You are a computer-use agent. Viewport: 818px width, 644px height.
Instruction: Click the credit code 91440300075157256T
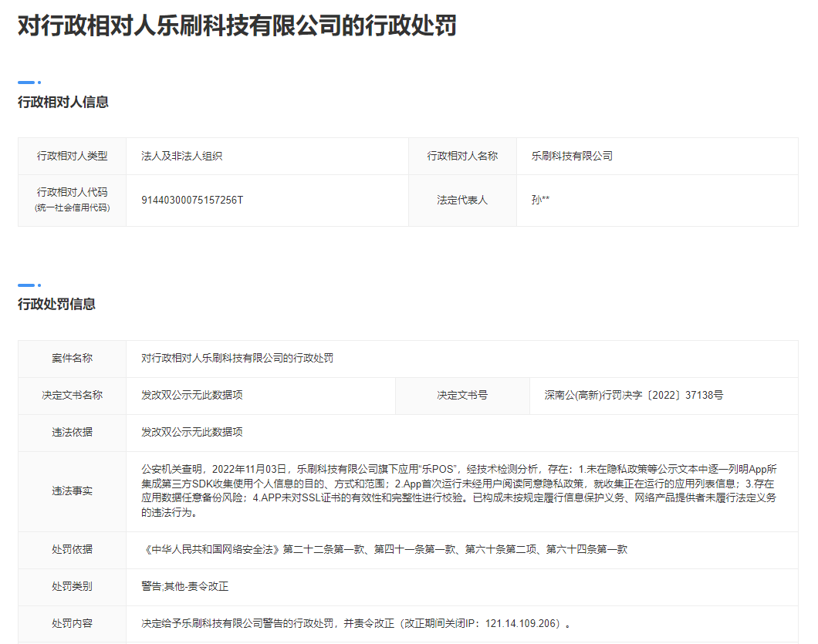(192, 200)
